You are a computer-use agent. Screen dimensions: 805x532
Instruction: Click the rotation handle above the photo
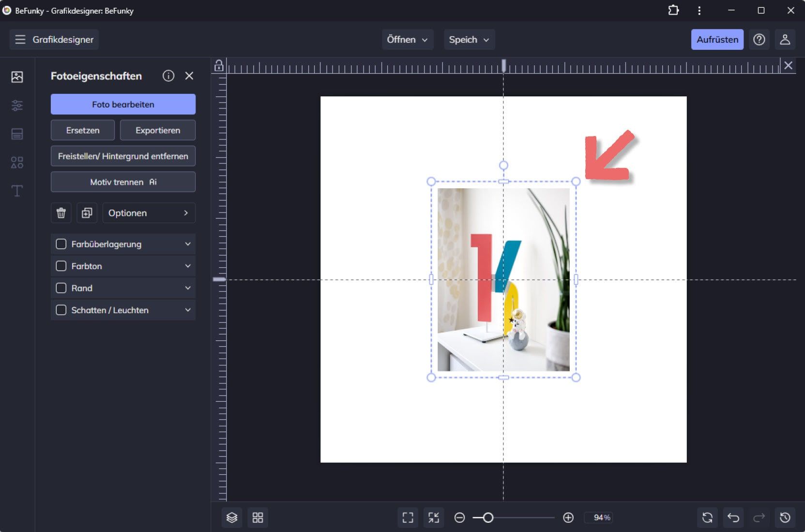pyautogui.click(x=503, y=165)
